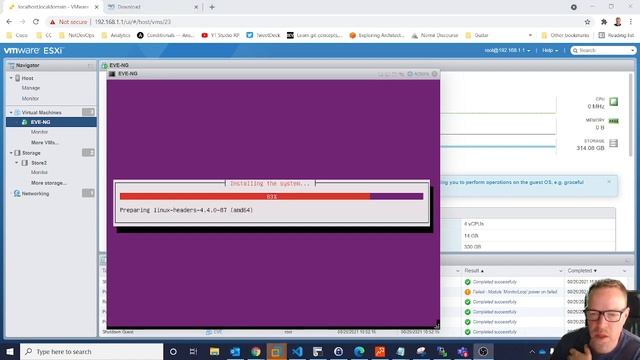Open the Windows Start menu
The image size is (640, 360).
[x=10, y=351]
